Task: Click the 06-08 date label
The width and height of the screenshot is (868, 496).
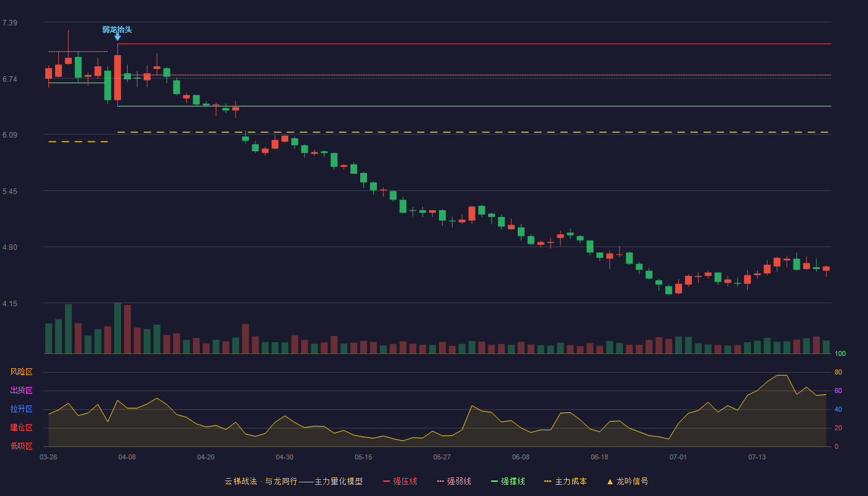Action: (521, 457)
